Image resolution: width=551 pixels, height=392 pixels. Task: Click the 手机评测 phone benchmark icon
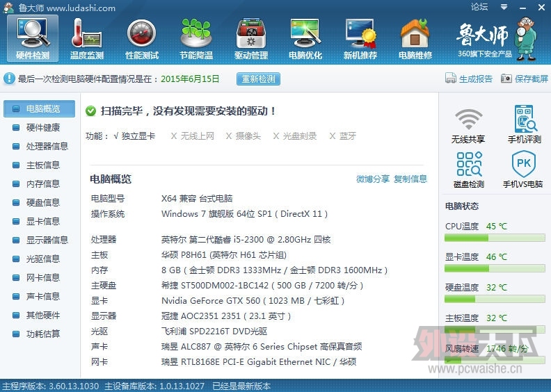(x=525, y=124)
